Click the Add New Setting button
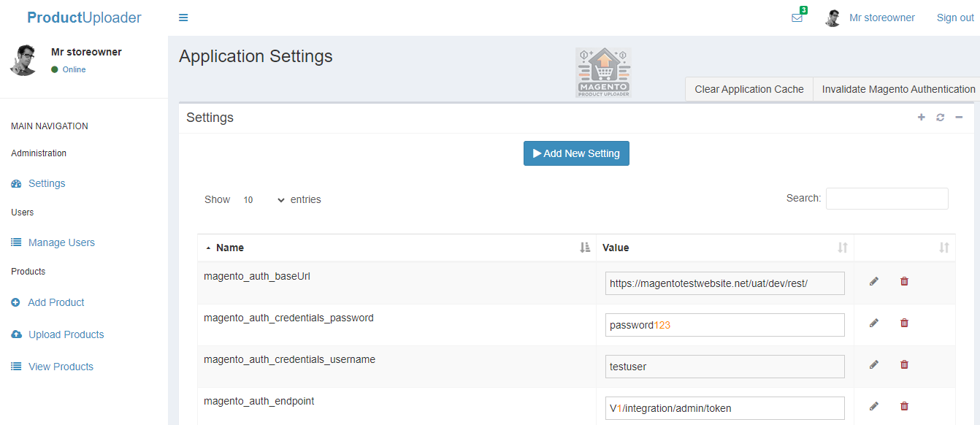This screenshot has width=980, height=425. (576, 153)
